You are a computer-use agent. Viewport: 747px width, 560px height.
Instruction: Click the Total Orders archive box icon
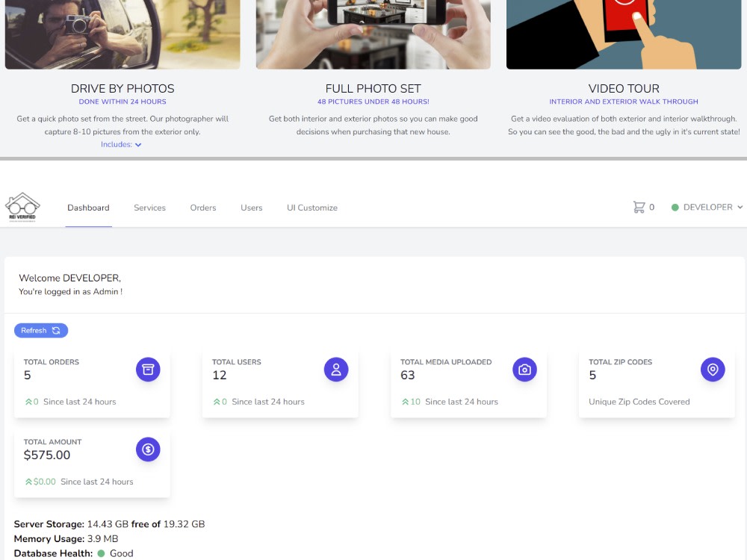tap(148, 370)
